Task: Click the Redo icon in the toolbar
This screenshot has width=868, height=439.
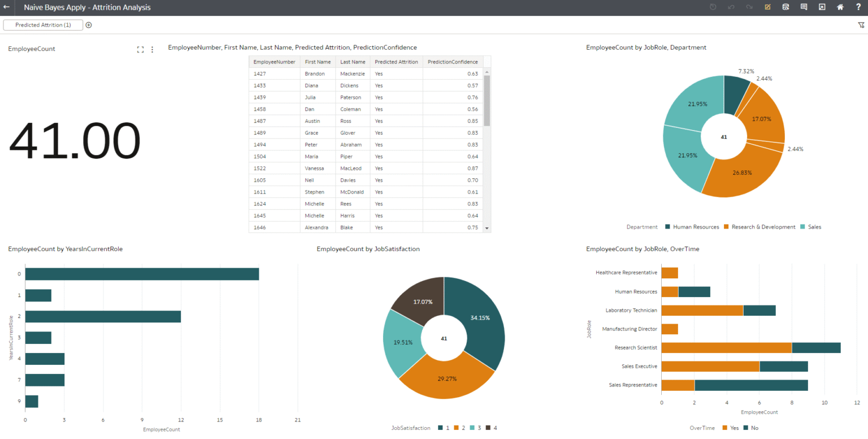Action: [749, 7]
